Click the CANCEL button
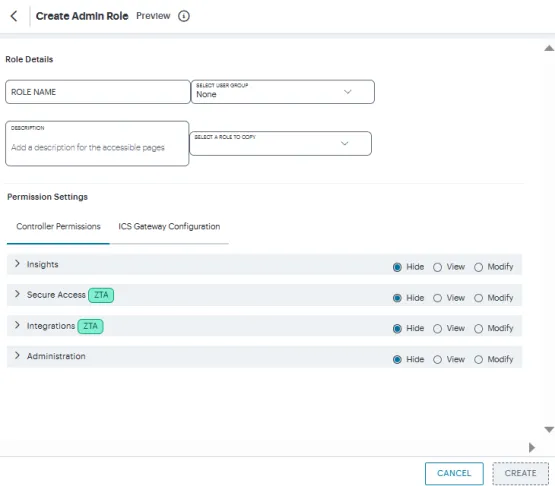 [454, 473]
